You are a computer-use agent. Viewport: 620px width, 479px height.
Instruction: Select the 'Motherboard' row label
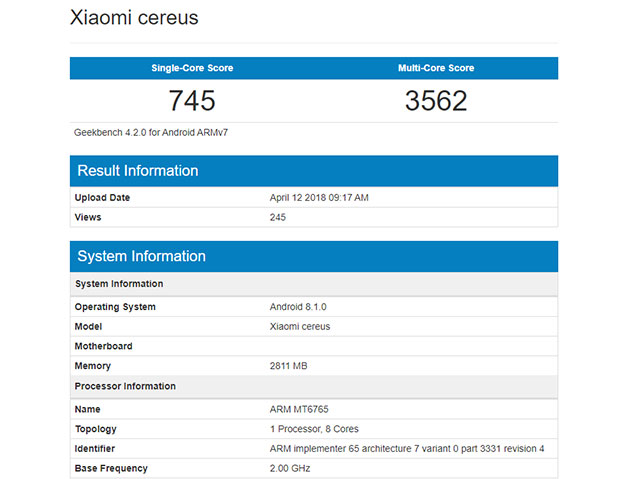[x=104, y=346]
